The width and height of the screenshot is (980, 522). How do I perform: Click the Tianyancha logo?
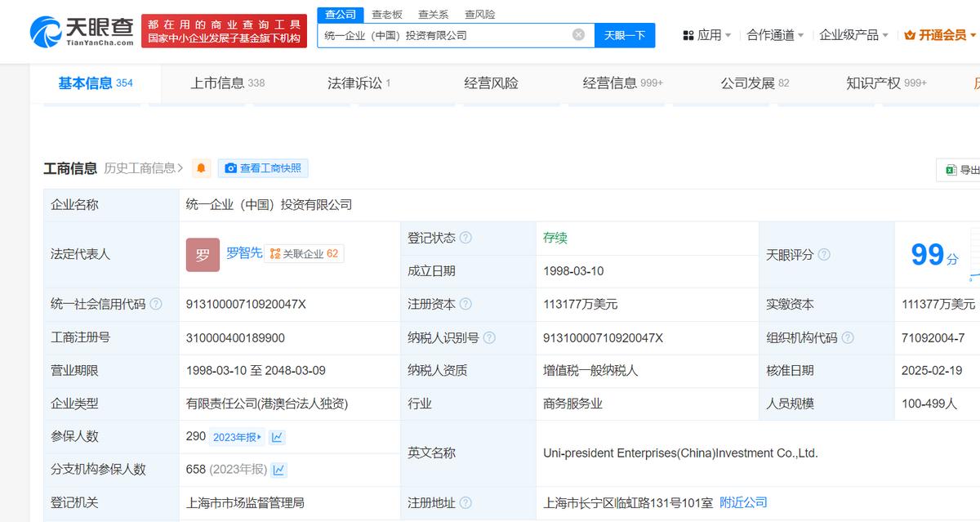click(82, 31)
